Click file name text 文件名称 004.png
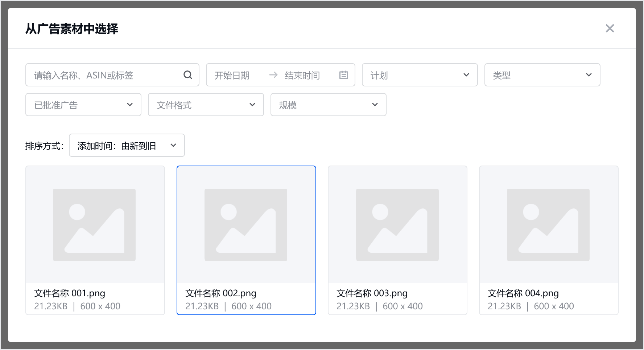This screenshot has height=350, width=644. click(523, 293)
